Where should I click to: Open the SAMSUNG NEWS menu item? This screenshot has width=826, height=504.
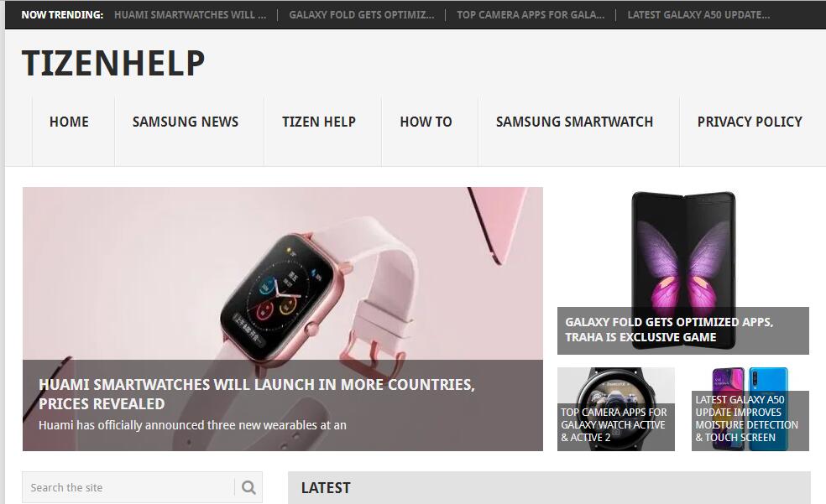[186, 122]
